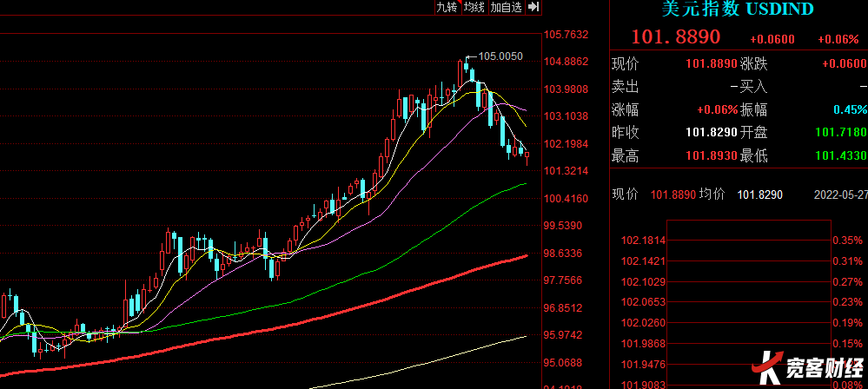The image size is (868, 389).
Task: Select the large price 101.8890 header
Action: pyautogui.click(x=676, y=36)
